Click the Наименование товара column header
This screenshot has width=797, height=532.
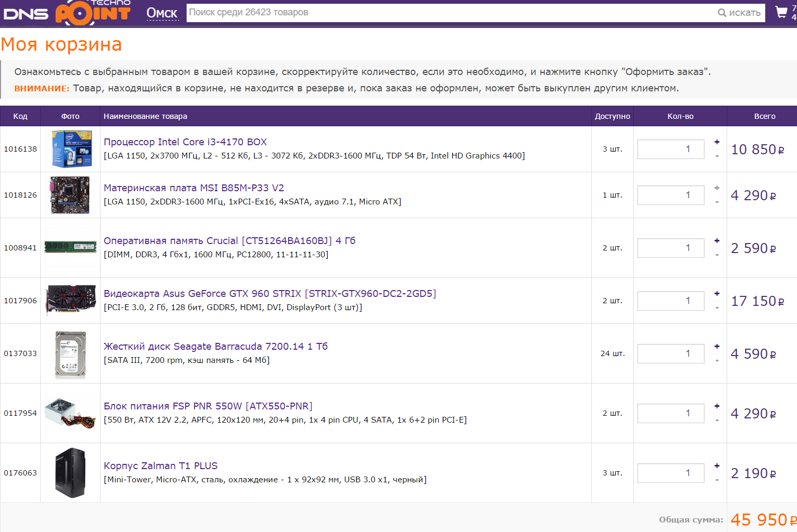pos(145,116)
